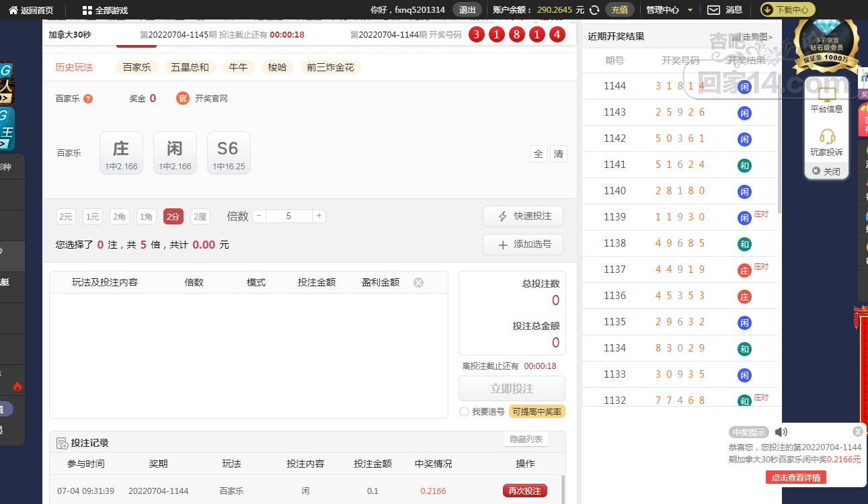Decrease 倍数 with the minus button
Image resolution: width=868 pixels, height=504 pixels.
[x=259, y=216]
